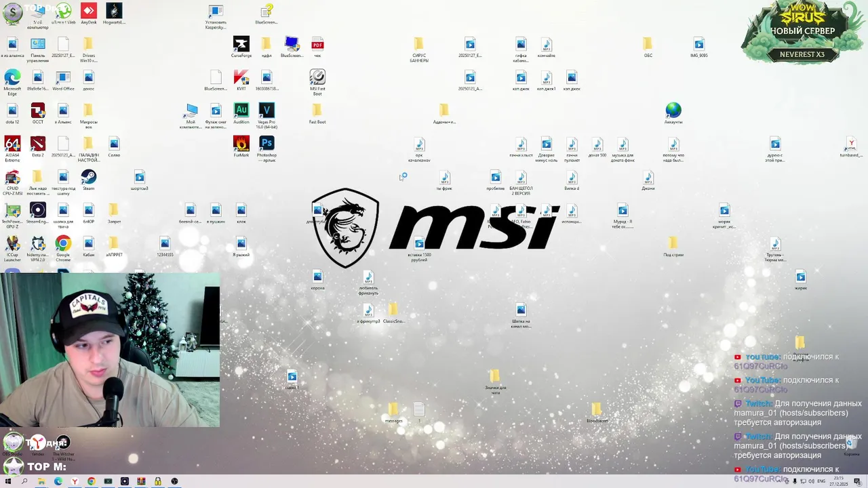Open the CurseForge shortcut
This screenshot has height=488, width=868.
coord(241,47)
